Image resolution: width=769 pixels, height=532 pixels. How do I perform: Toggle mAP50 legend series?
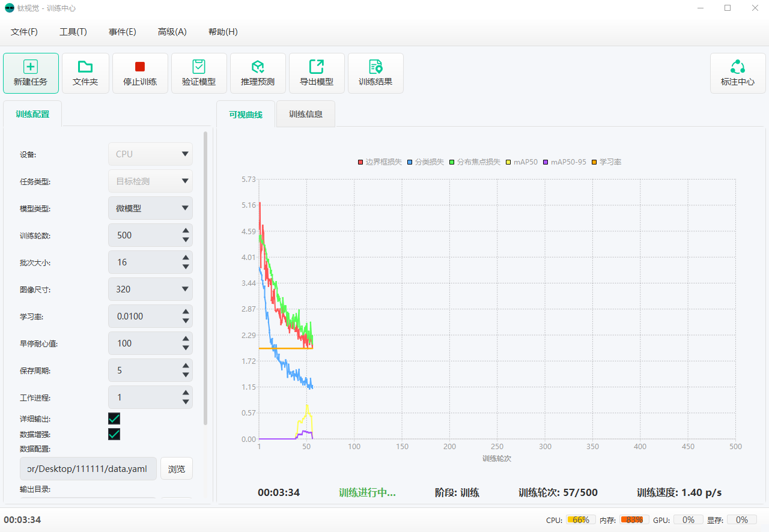pos(521,162)
